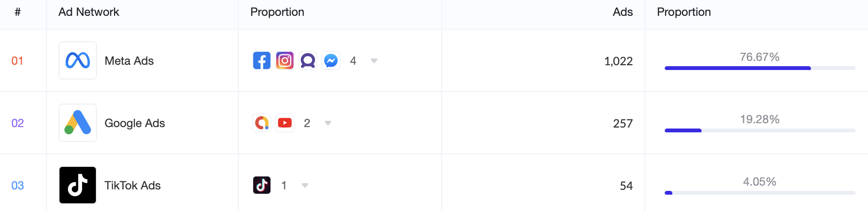The height and width of the screenshot is (211, 868).
Task: Click the TikTok Ads logo icon
Action: point(78,185)
